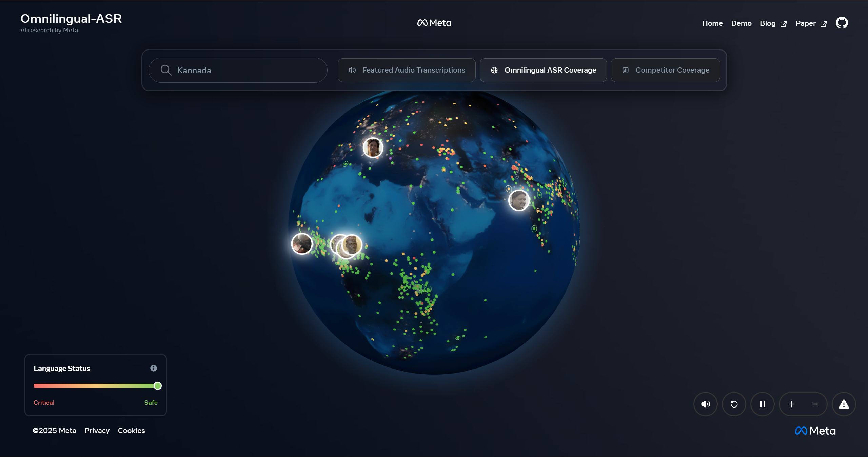This screenshot has height=457, width=868.
Task: Open the Demo page
Action: click(741, 23)
